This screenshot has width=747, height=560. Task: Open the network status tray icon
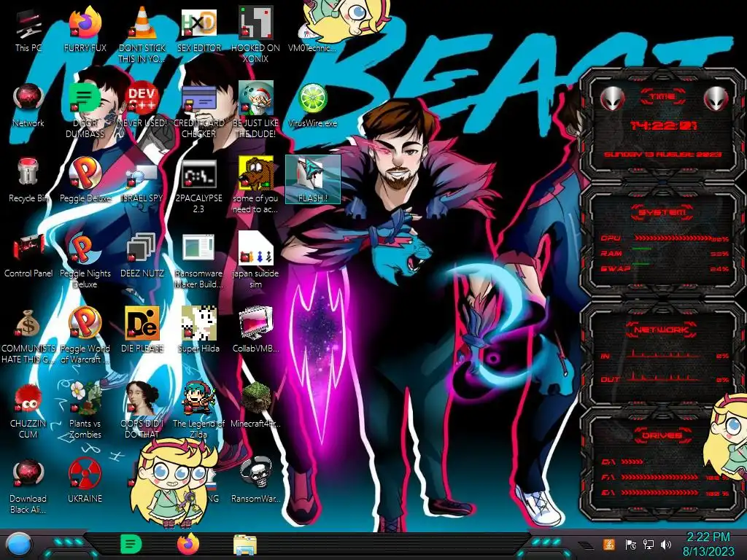pyautogui.click(x=649, y=544)
